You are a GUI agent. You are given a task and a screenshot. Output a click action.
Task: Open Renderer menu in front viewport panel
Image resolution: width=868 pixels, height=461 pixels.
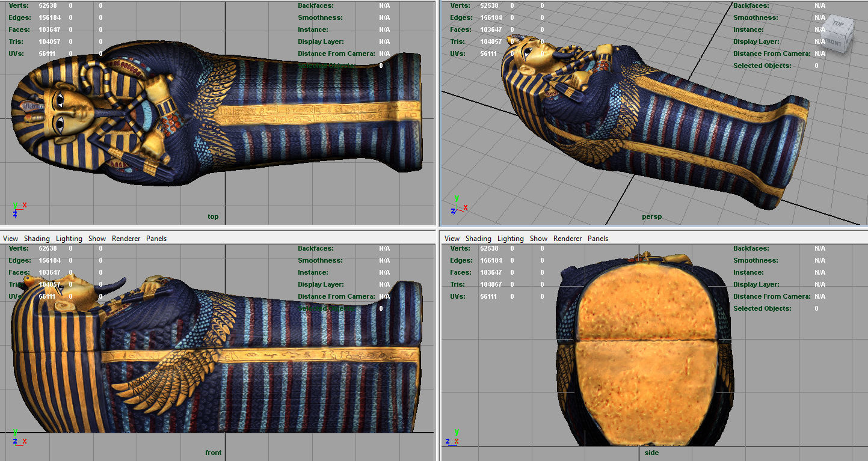click(x=126, y=239)
